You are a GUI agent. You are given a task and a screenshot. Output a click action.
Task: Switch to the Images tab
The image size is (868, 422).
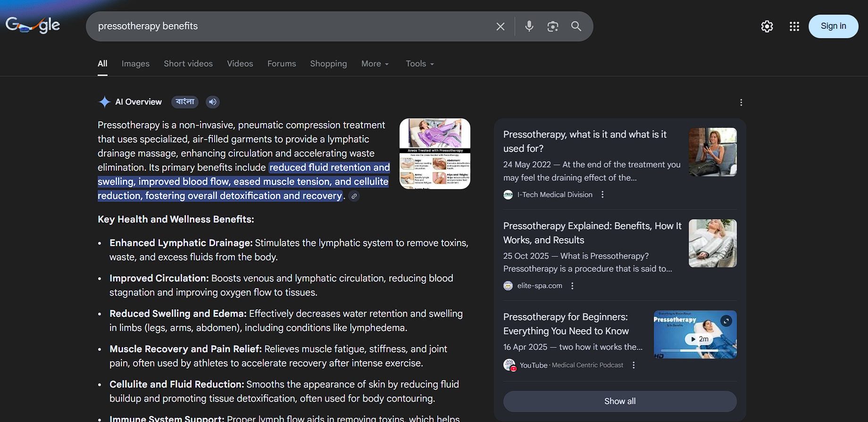click(x=135, y=64)
